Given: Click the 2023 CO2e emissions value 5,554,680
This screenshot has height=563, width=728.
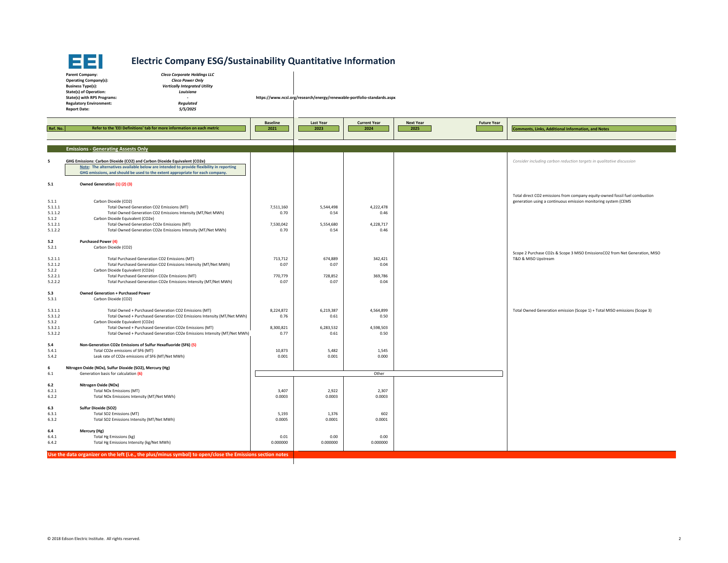Looking at the screenshot, I should pos(329,224).
